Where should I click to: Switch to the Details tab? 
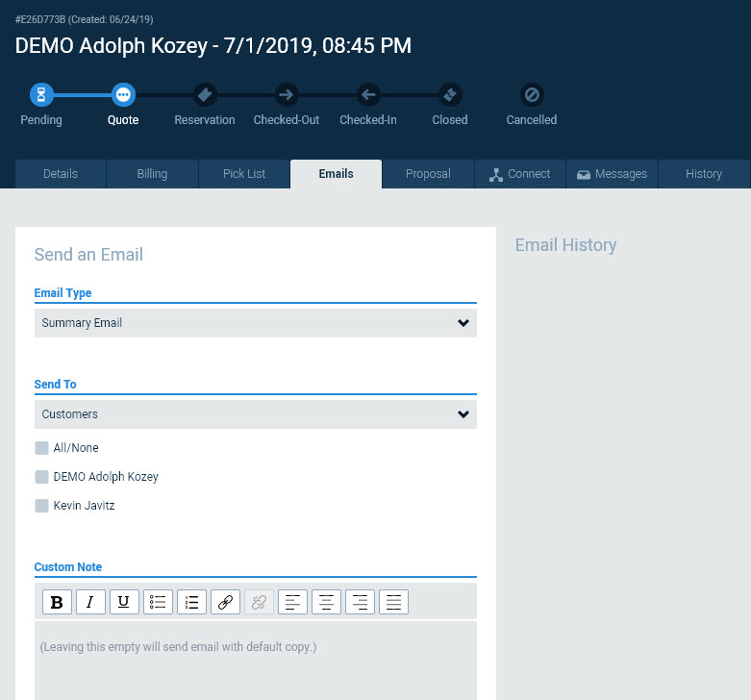pyautogui.click(x=61, y=174)
